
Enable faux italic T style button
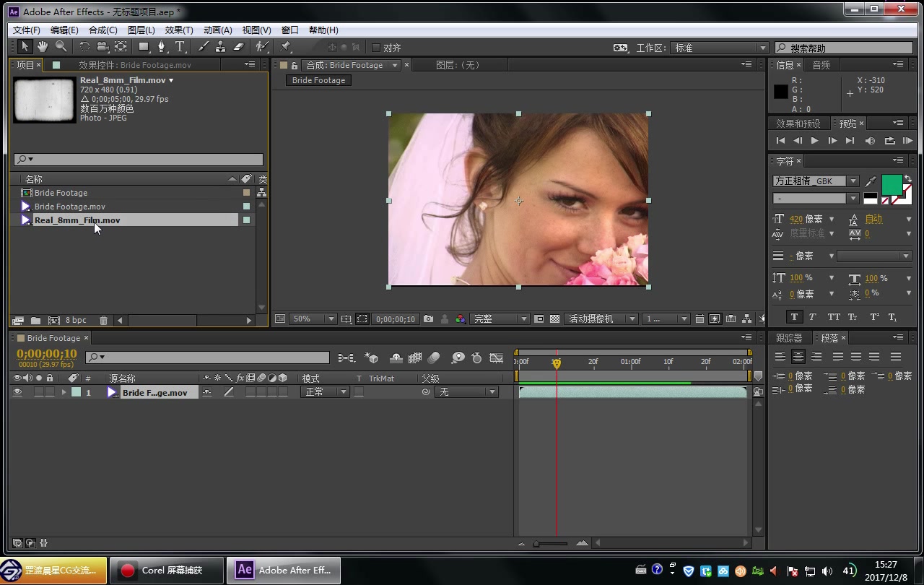coord(813,317)
